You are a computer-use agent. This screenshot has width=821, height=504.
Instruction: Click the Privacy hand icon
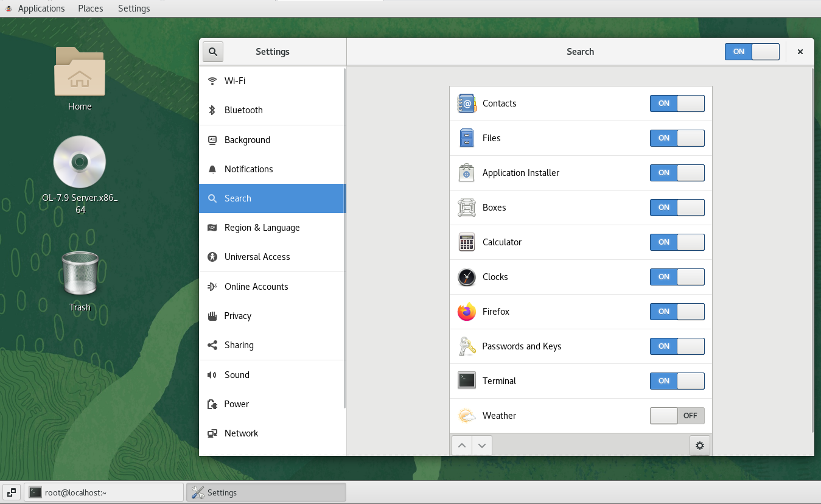tap(212, 316)
